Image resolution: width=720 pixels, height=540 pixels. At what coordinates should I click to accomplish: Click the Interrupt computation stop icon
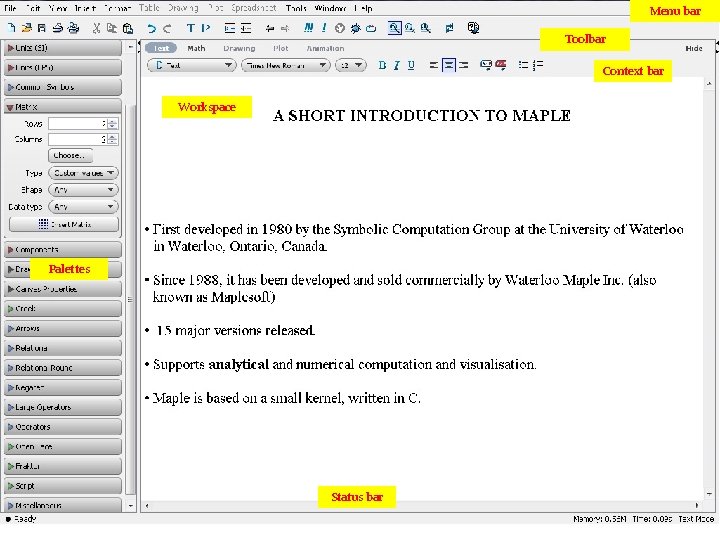[x=340, y=28]
